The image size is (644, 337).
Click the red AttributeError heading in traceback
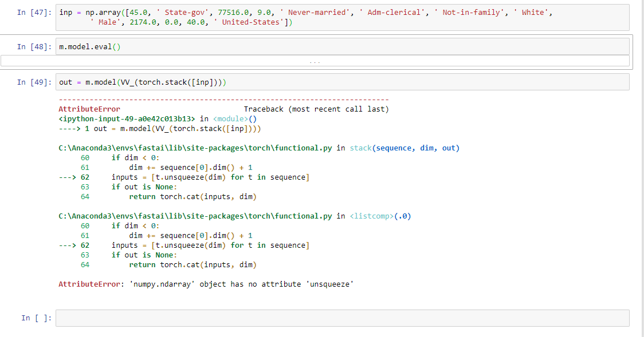click(x=89, y=109)
